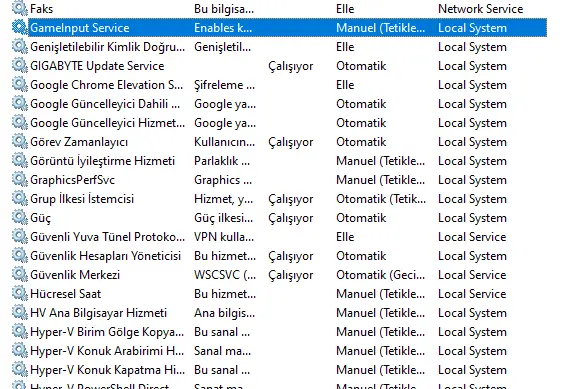
Task: Select Hyper-V Konuk Arabirimi H... name
Action: (x=107, y=351)
